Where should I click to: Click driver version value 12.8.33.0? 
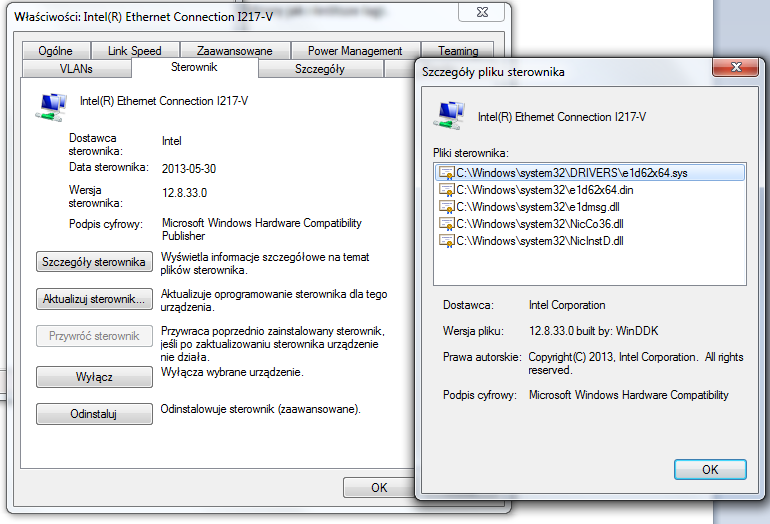(x=185, y=193)
